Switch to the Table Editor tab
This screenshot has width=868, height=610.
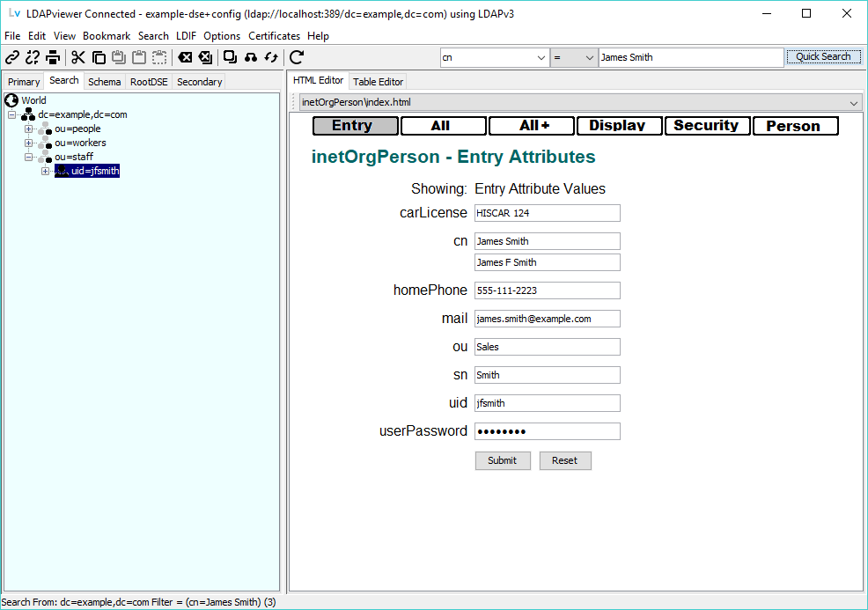(378, 82)
